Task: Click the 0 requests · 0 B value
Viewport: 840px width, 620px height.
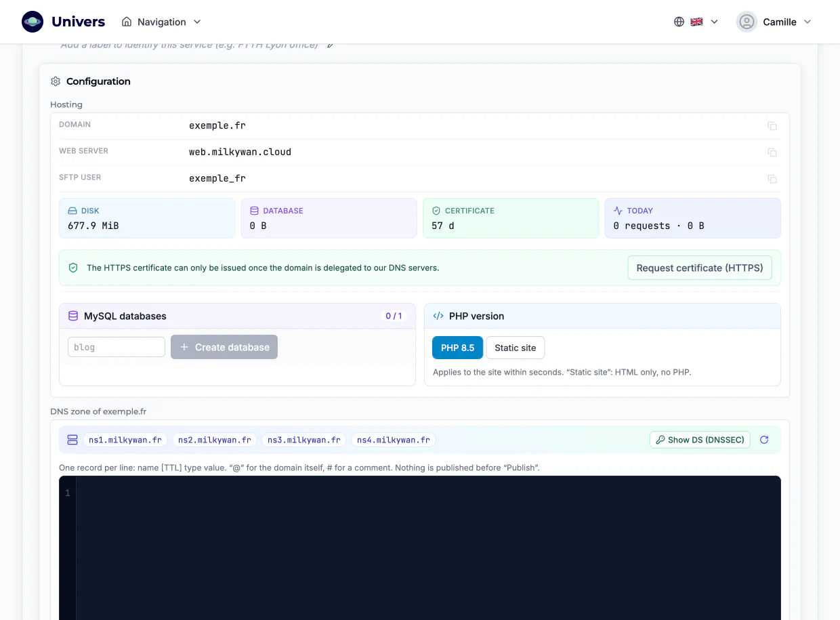Action: pyautogui.click(x=658, y=226)
